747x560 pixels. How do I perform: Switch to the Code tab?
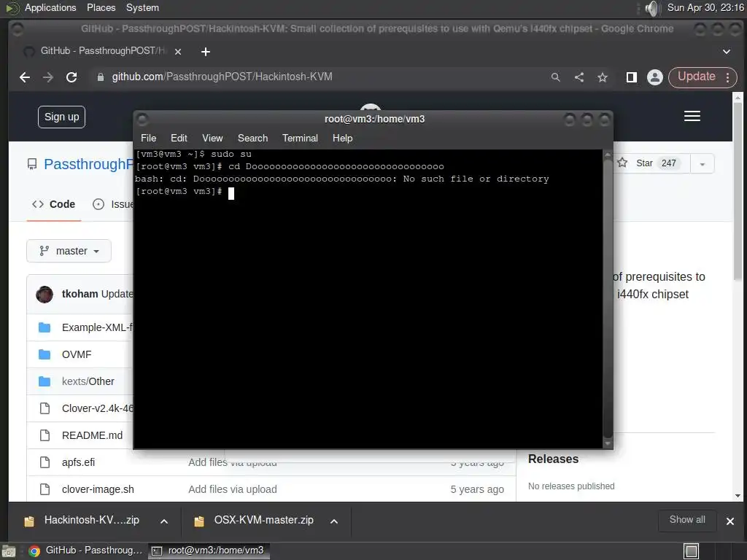tap(54, 204)
